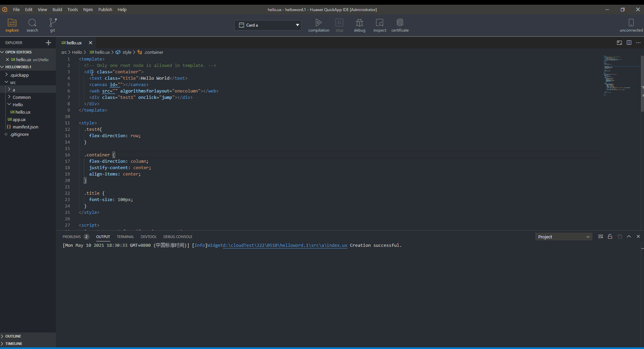Click the stop icon
The width and height of the screenshot is (644, 349).
[x=339, y=25]
